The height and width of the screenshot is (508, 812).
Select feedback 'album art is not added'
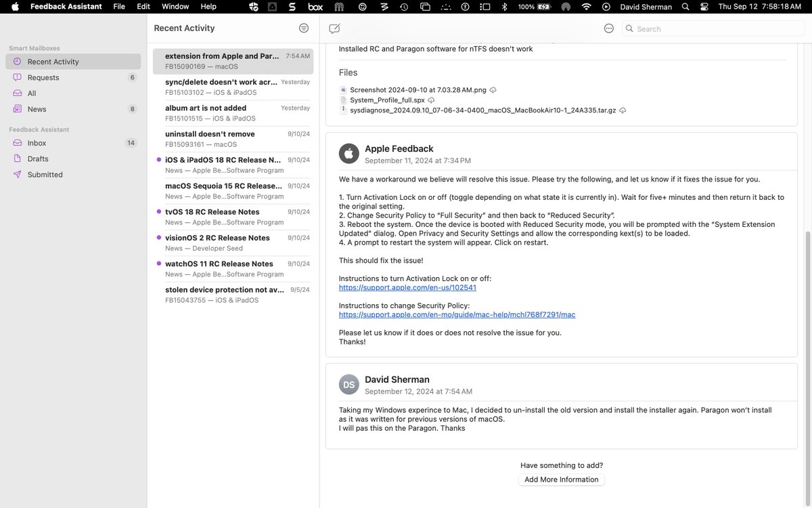(233, 113)
